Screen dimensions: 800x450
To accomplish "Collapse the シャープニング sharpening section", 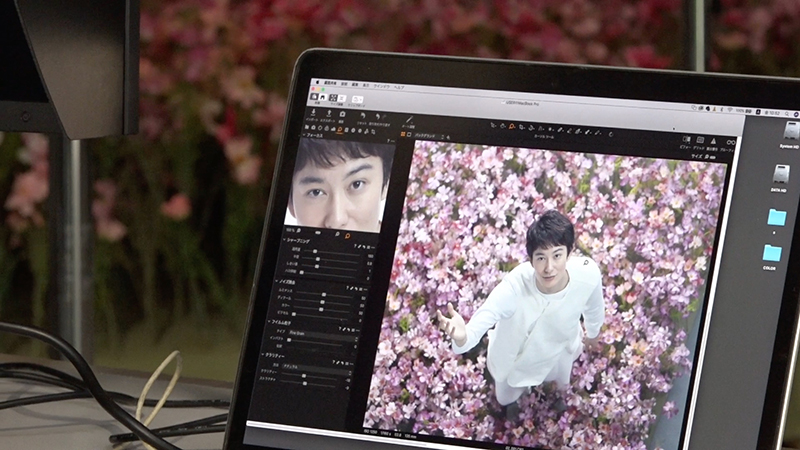I will point(285,240).
